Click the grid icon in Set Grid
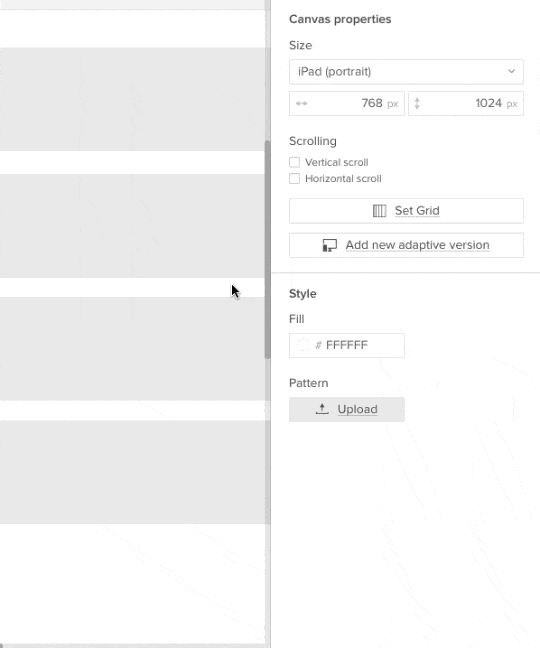Screen dimensions: 540x648 [379, 211]
